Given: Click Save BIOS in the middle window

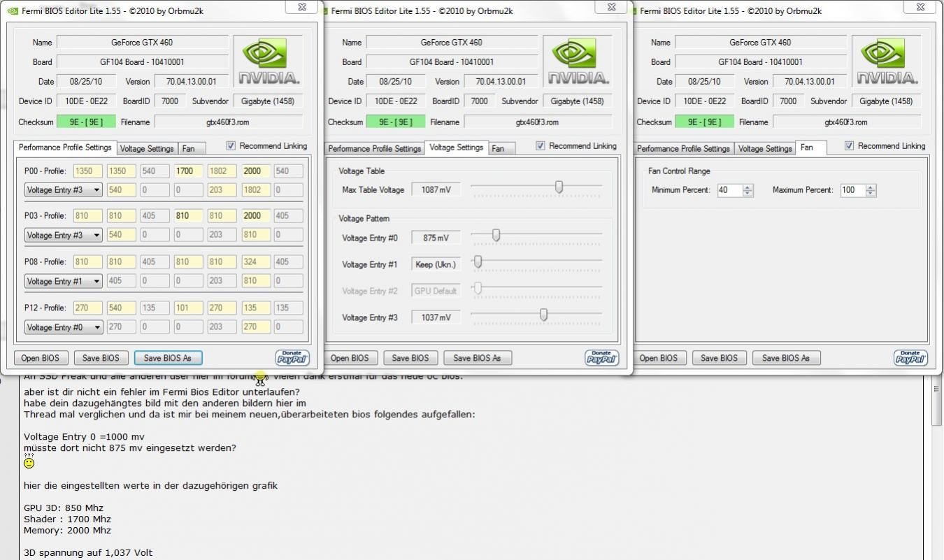Looking at the screenshot, I should [x=410, y=358].
